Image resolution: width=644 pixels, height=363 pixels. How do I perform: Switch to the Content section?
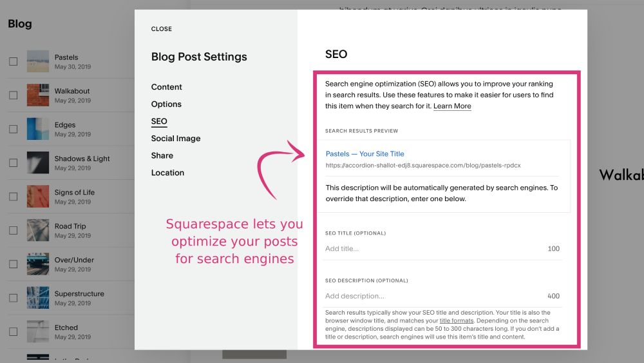tap(166, 87)
